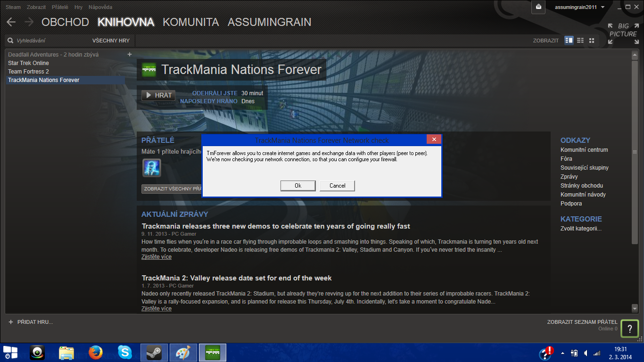Open the ASSUMINGRAIN profile tab
Screen dimensions: 644x362
pyautogui.click(x=270, y=22)
